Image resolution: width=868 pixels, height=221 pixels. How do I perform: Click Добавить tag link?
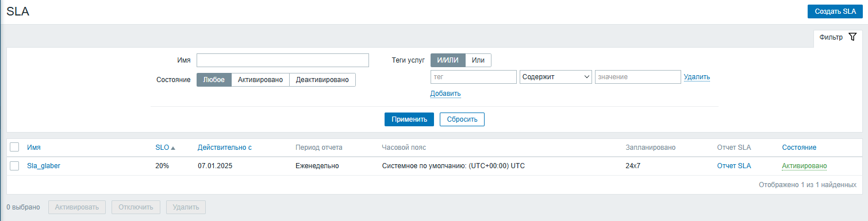click(x=445, y=94)
